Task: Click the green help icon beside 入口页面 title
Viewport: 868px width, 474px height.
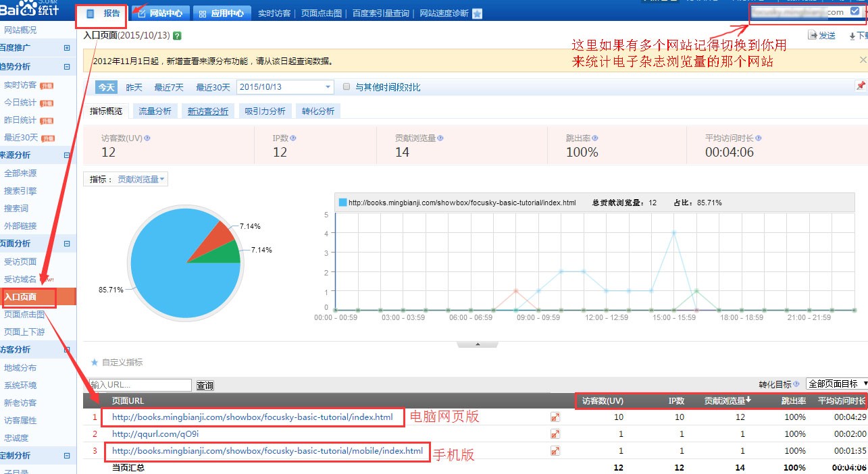Action: (177, 36)
